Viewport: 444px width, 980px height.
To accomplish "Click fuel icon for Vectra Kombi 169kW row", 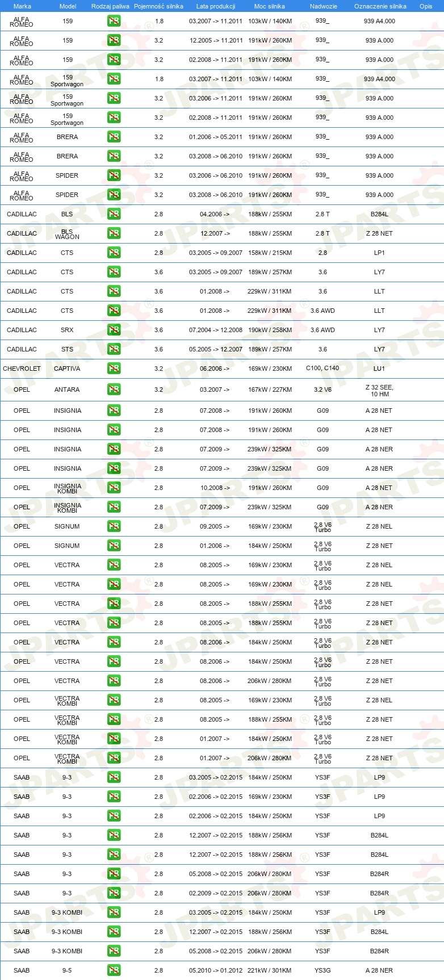I will point(114,700).
